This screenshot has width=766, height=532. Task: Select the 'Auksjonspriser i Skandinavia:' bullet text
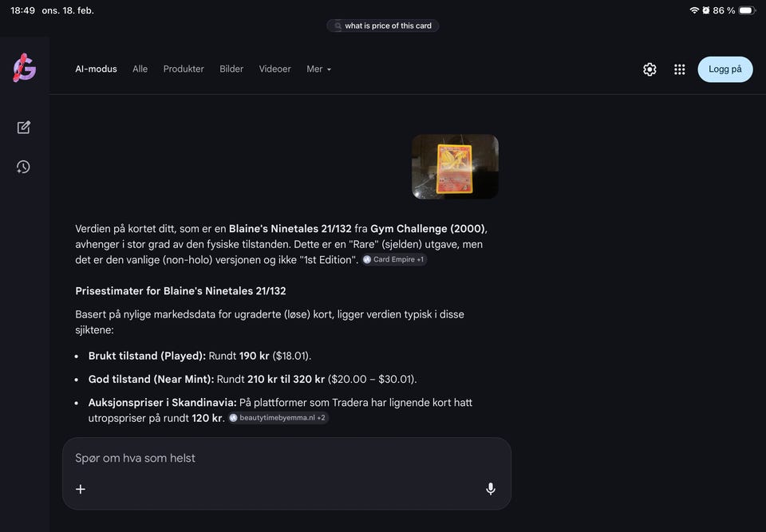162,403
